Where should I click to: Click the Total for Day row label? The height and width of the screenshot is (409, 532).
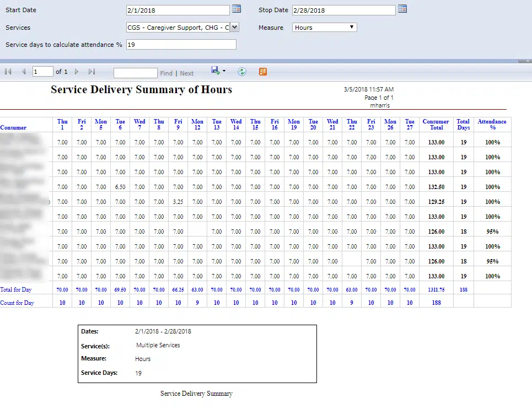tap(15, 289)
